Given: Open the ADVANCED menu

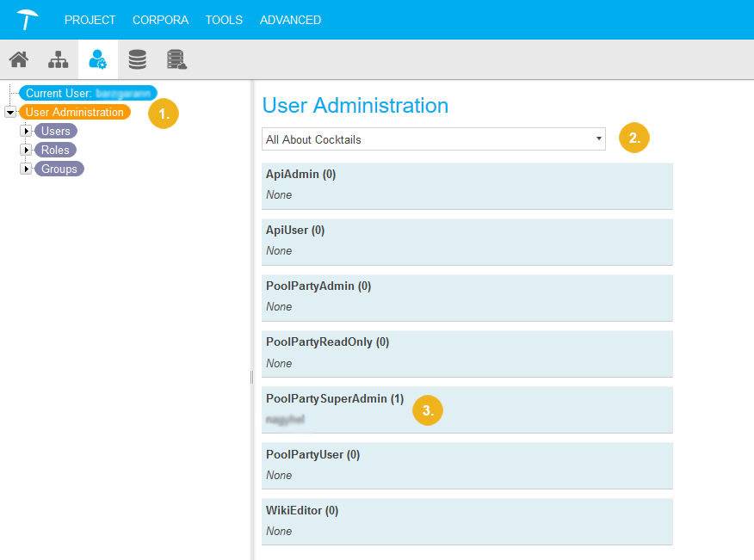Looking at the screenshot, I should click(x=290, y=20).
